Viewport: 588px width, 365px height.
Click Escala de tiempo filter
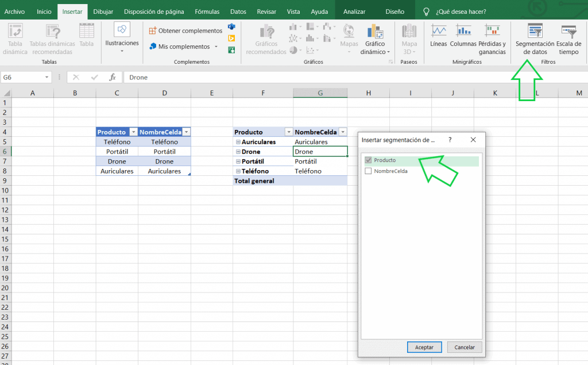pos(569,39)
